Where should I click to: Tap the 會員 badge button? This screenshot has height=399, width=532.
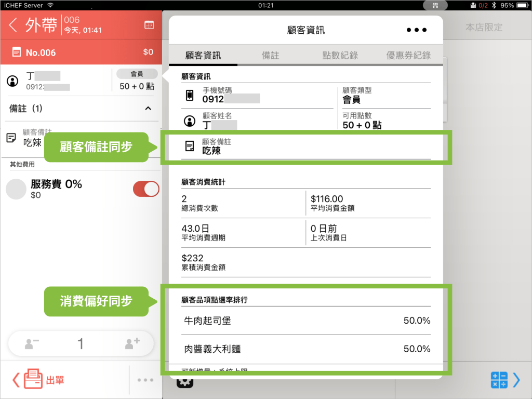point(137,74)
